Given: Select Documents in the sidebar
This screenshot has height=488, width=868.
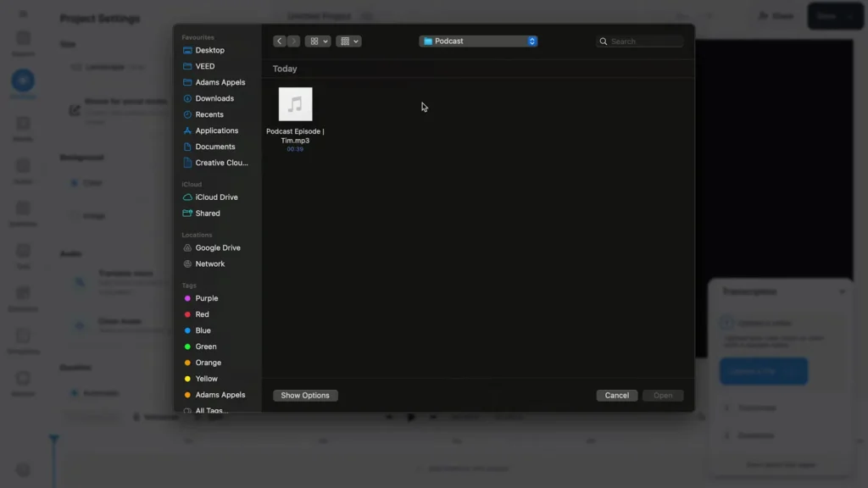Looking at the screenshot, I should click(214, 147).
